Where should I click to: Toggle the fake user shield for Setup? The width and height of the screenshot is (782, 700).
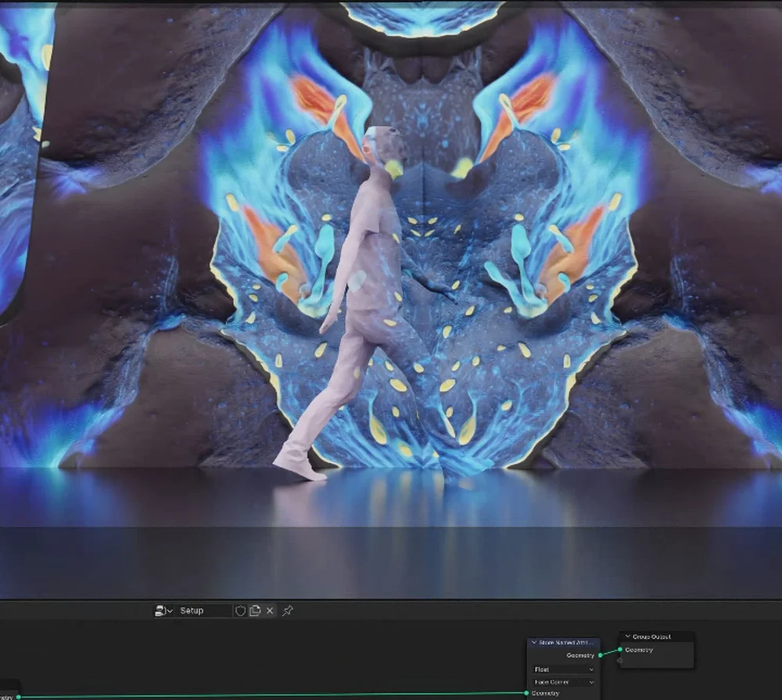tap(241, 610)
